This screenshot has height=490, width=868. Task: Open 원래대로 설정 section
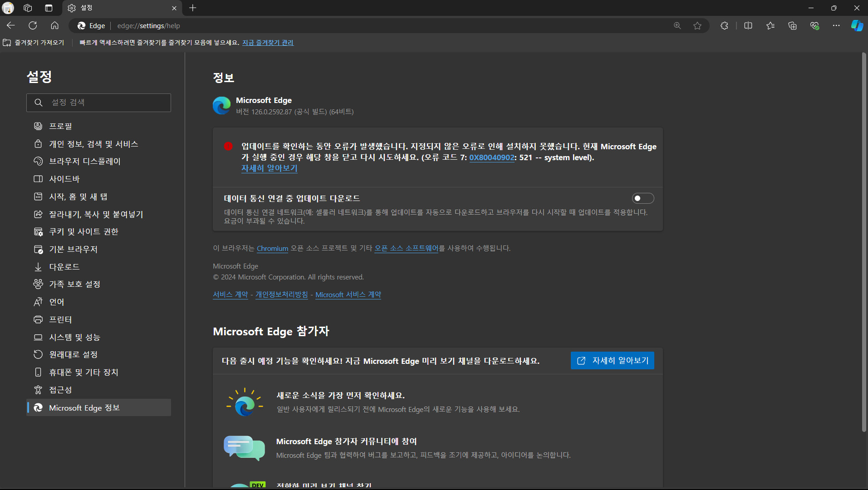tap(98, 354)
